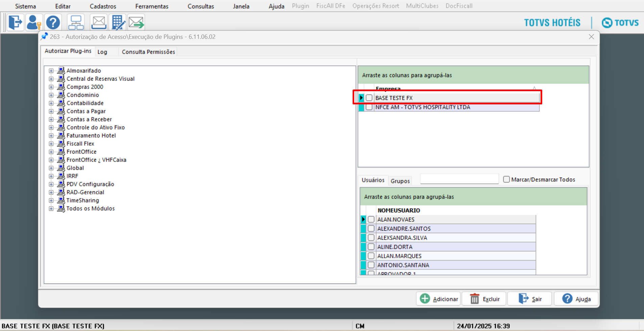
Task: Check the ALEXANDRE.SANTOS user checkbox
Action: coord(371,229)
